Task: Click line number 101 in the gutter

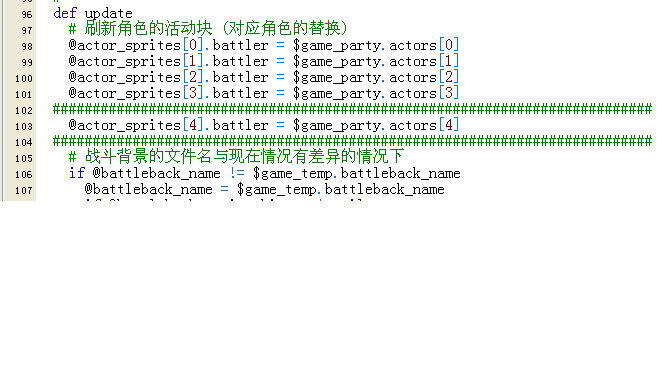Action: [24, 95]
